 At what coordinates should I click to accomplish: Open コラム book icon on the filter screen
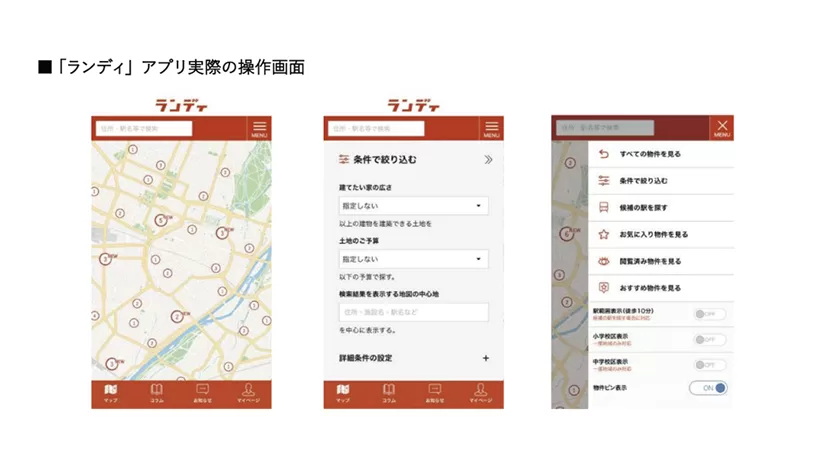[389, 392]
